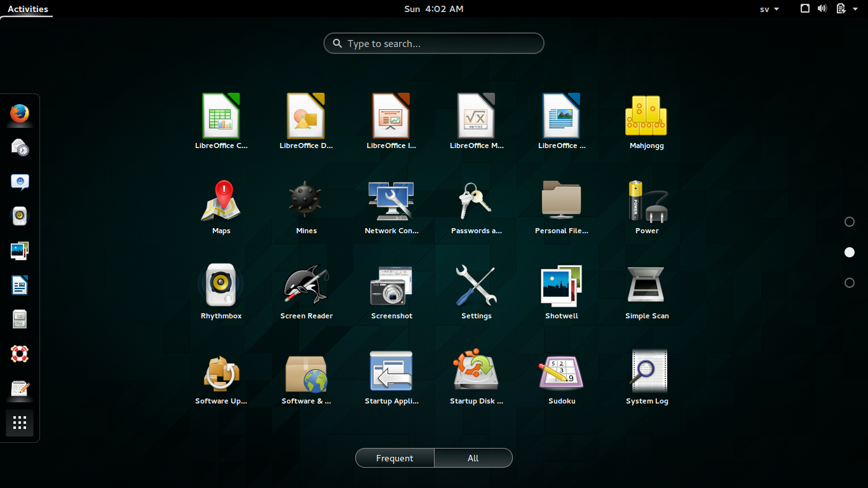The width and height of the screenshot is (868, 488).
Task: Switch to the Frequent apps view
Action: pos(395,458)
